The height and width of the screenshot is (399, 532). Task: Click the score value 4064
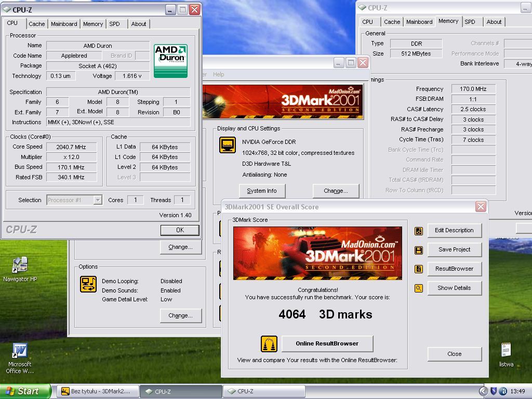point(292,314)
